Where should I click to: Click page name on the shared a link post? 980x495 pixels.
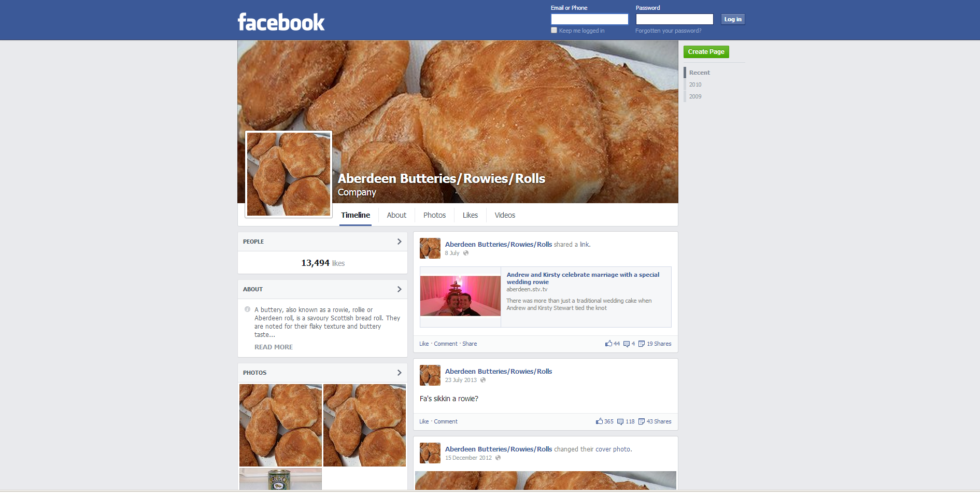tap(499, 244)
